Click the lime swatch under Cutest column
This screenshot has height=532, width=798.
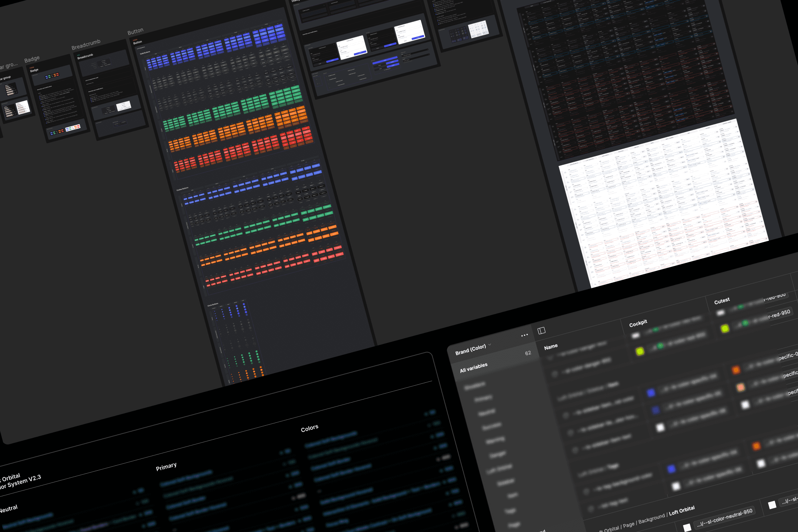[725, 328]
